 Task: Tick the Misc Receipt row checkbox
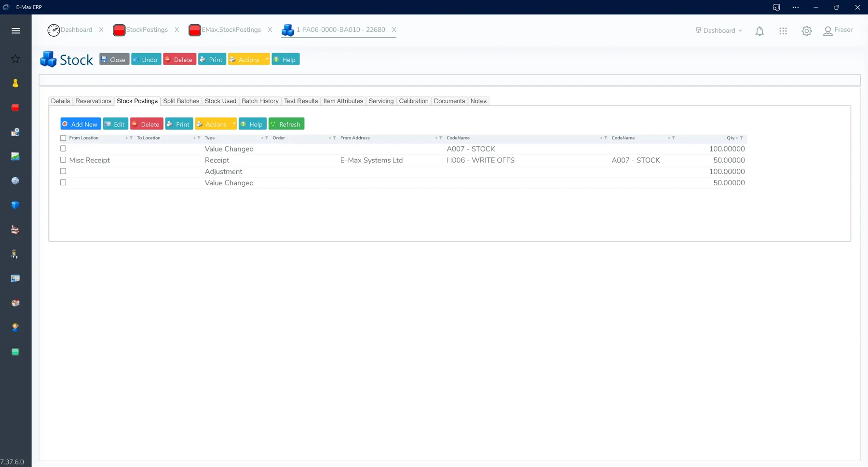[63, 160]
